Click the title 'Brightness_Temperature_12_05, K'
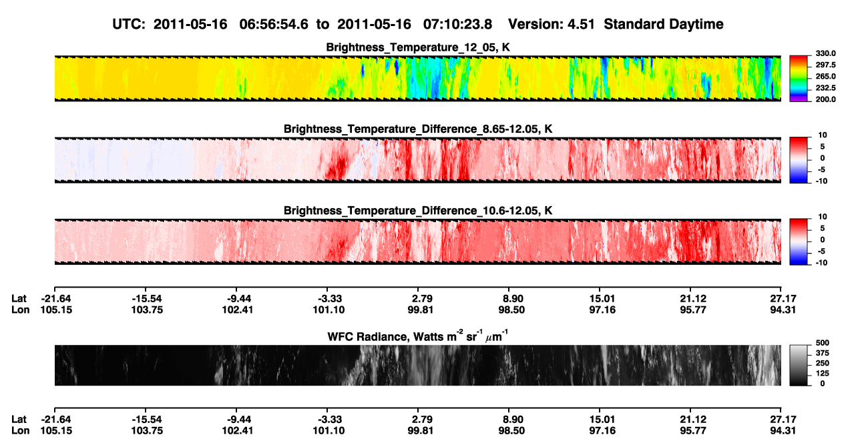The width and height of the screenshot is (868, 445). (x=418, y=47)
